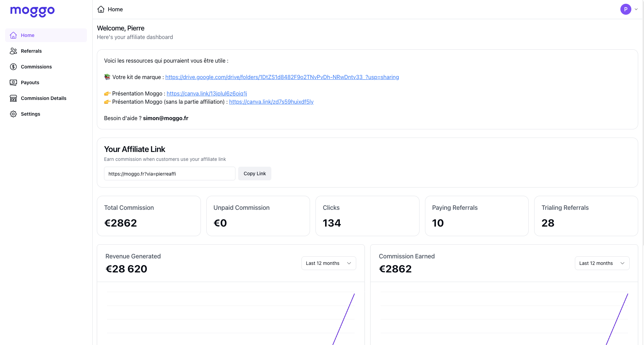Click the Commission Details store icon
This screenshot has height=345, width=644.
[x=13, y=98]
